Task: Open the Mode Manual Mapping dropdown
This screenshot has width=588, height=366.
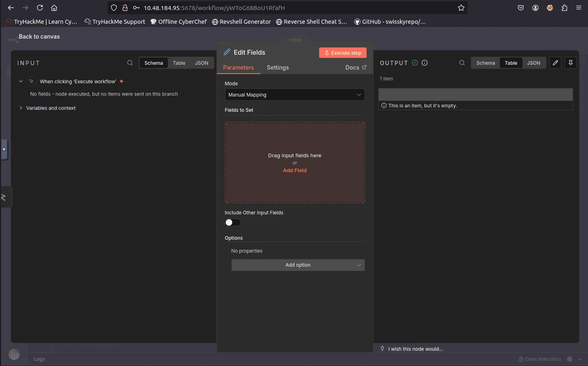Action: tap(295, 95)
